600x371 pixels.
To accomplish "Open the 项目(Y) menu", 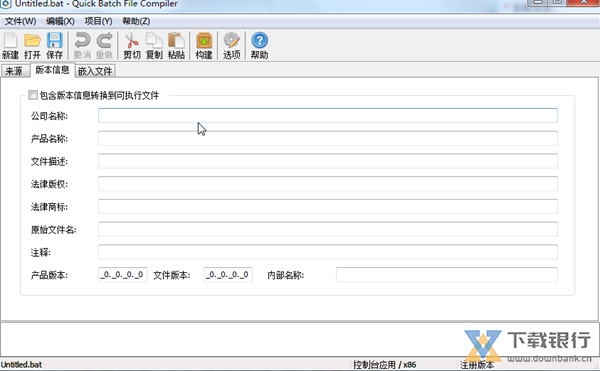I will tap(98, 21).
